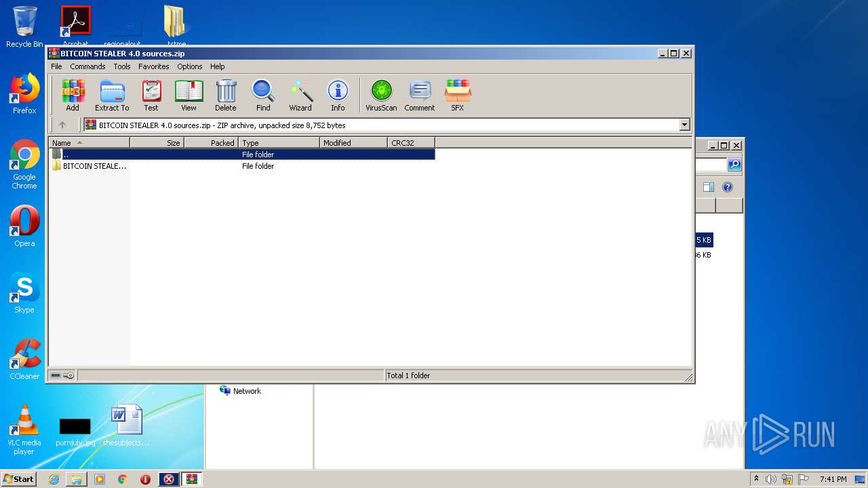
Task: Open the Tools menu
Action: coord(122,66)
